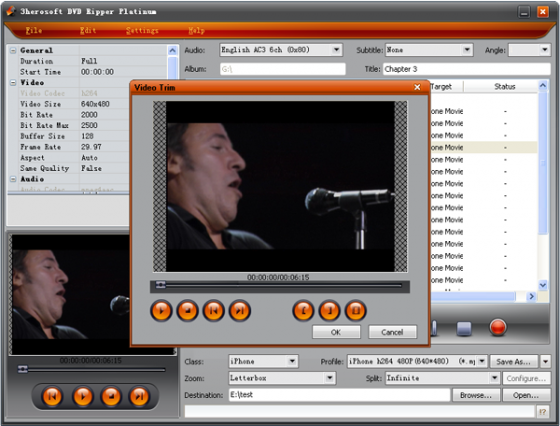Viewport: 560px width, 426px height.
Task: Set trim start point with left bracket icon
Action: (303, 311)
